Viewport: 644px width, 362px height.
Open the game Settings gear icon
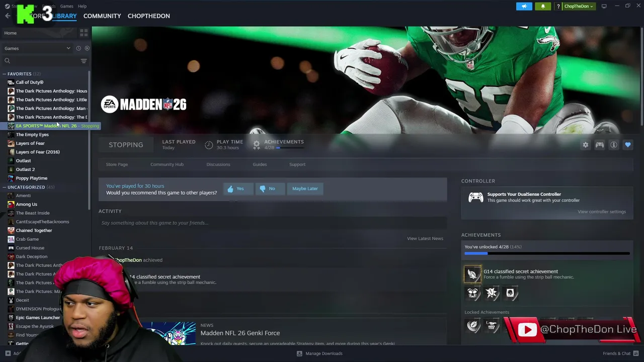585,145
